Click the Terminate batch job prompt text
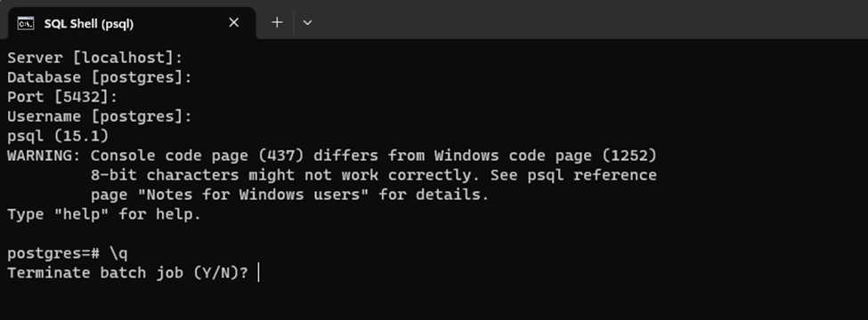Screen dimensions: 868x320 (x=128, y=273)
